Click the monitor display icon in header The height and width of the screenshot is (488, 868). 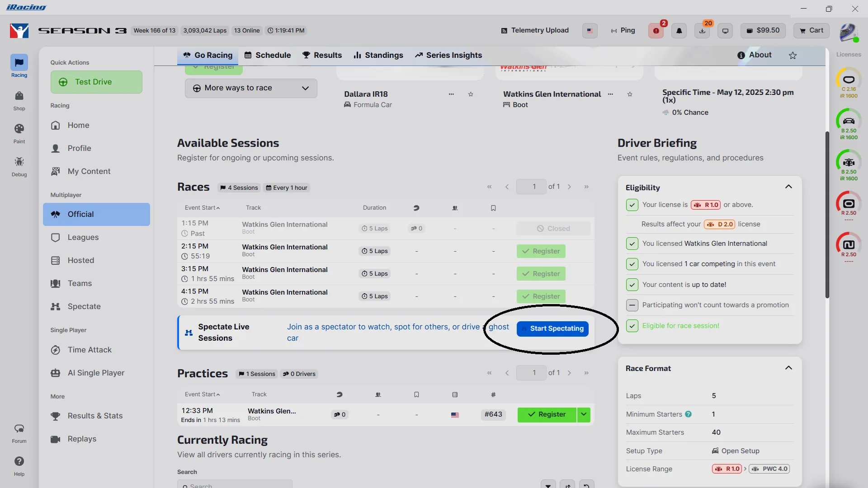(x=725, y=31)
